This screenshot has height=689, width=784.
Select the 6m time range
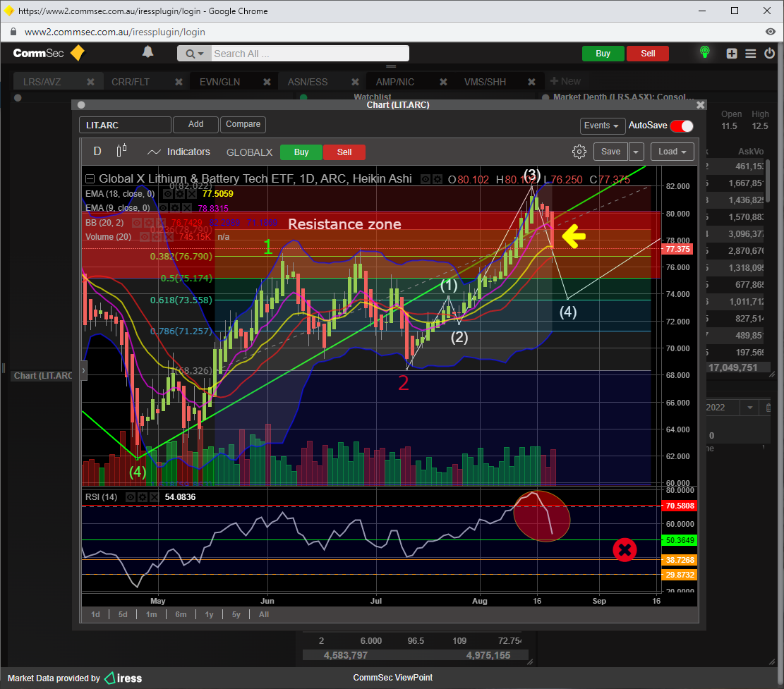click(x=181, y=614)
